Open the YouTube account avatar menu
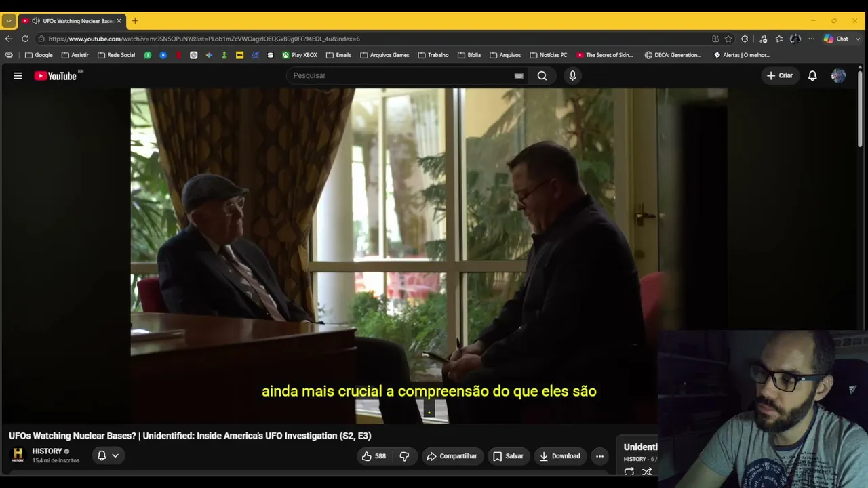The width and height of the screenshot is (868, 488). pyautogui.click(x=839, y=76)
